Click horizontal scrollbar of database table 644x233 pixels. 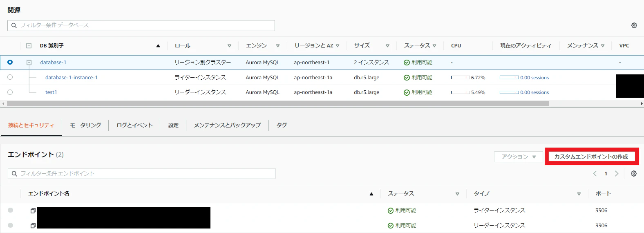pyautogui.click(x=278, y=104)
